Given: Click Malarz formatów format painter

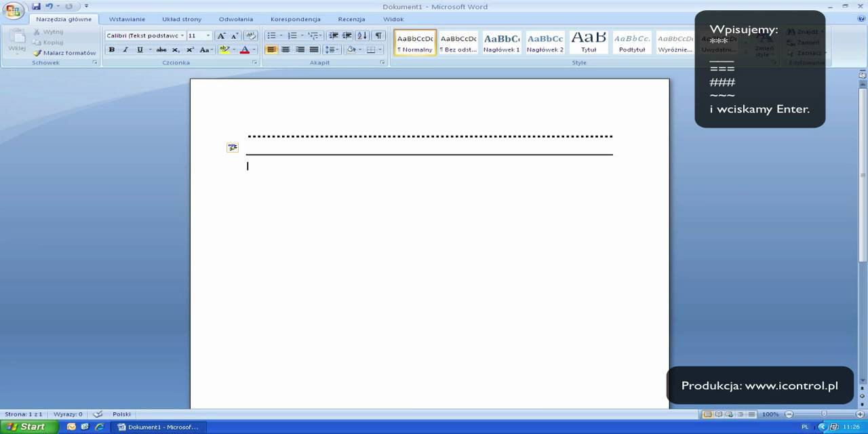Looking at the screenshot, I should click(64, 53).
